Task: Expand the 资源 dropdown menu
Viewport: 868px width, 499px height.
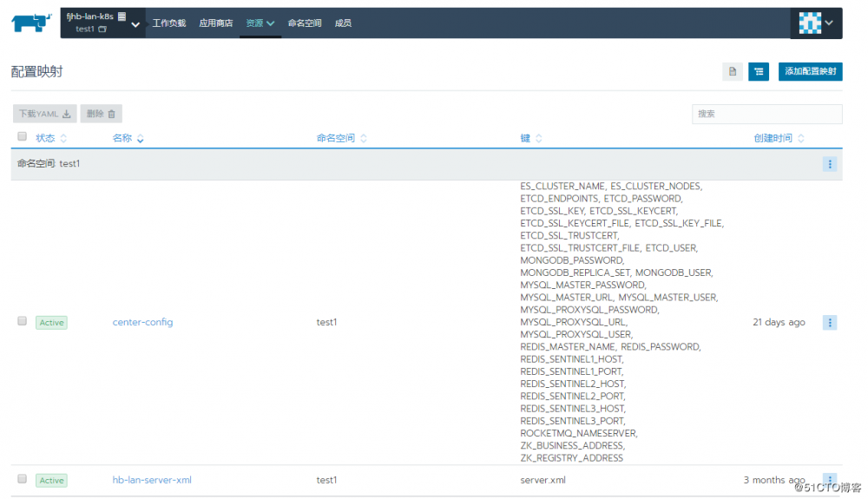Action: point(260,23)
